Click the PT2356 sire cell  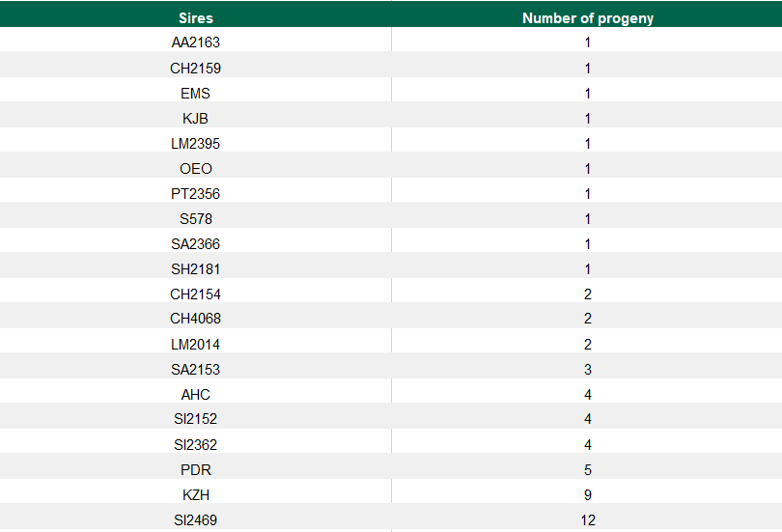[196, 194]
